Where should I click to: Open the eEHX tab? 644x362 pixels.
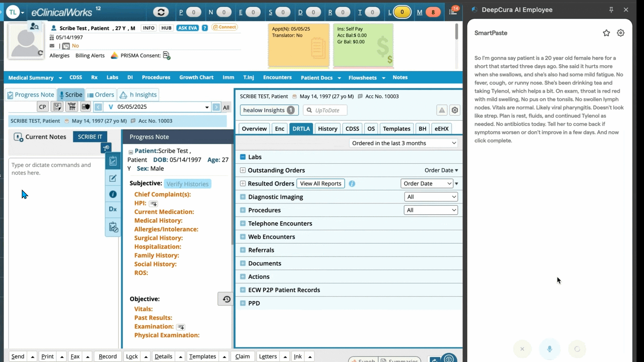441,129
